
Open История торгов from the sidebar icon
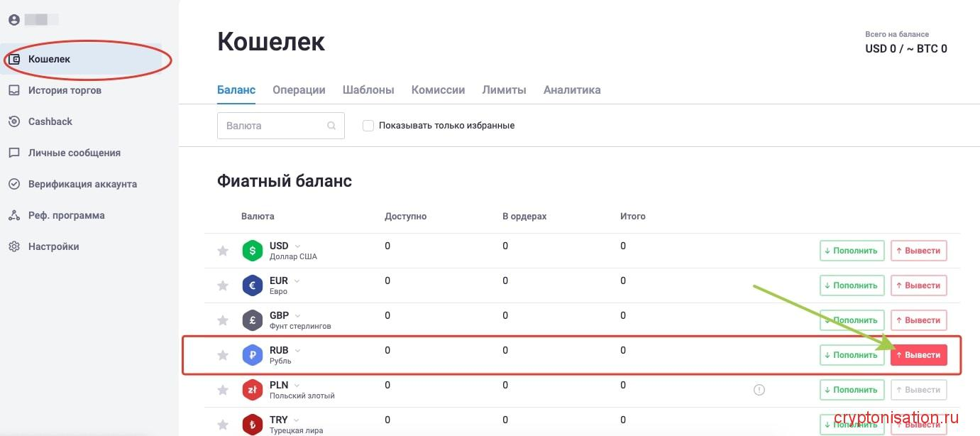point(13,90)
